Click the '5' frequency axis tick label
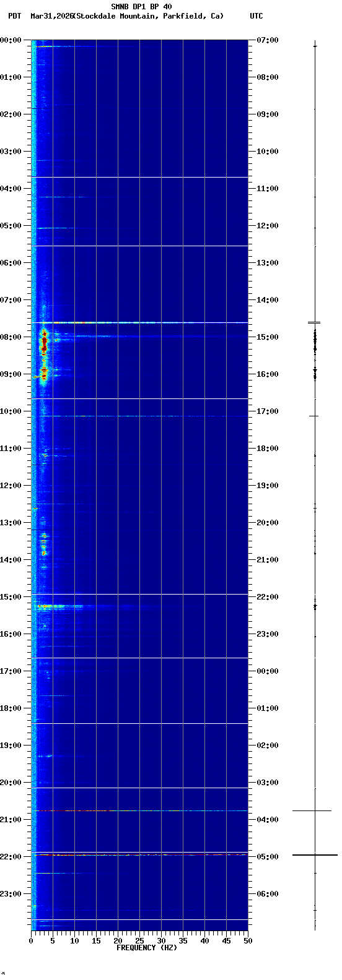 point(53,941)
